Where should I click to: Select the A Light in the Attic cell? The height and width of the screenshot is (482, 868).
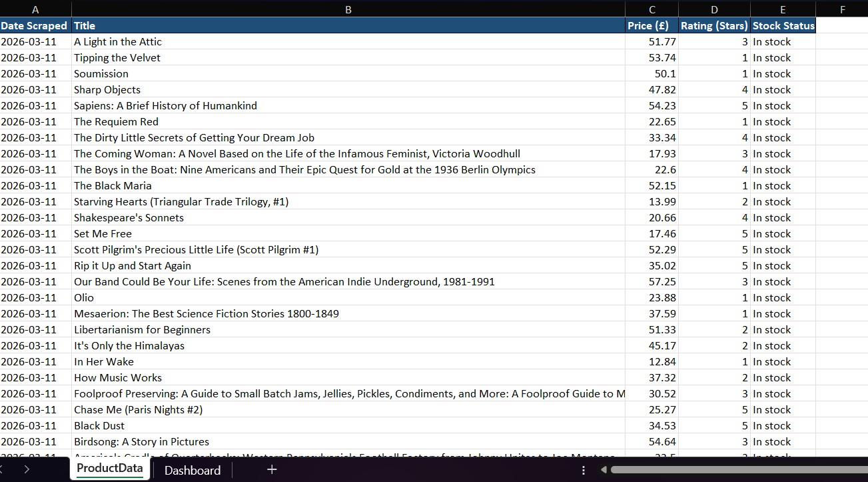click(x=348, y=41)
